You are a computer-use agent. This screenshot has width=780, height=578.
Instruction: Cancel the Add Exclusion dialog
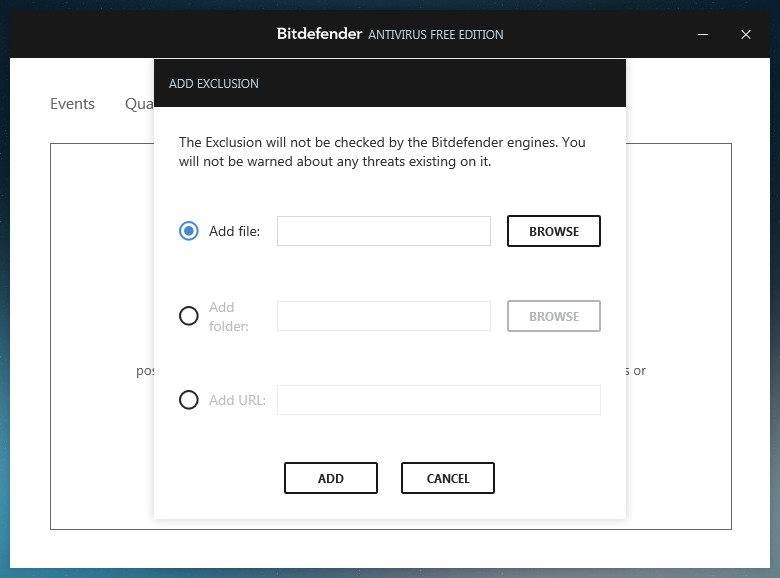click(448, 478)
